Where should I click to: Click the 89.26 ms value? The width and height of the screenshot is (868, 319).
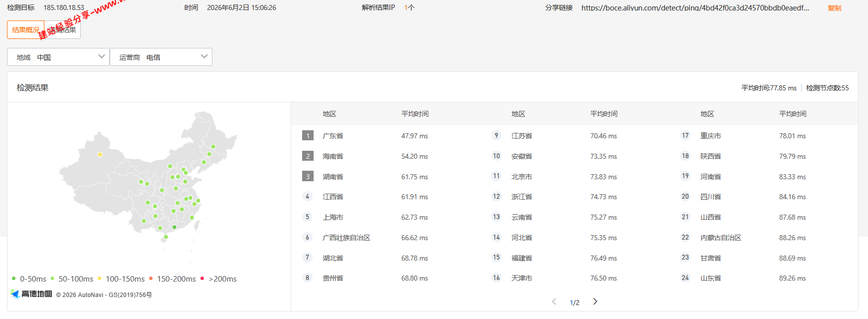(x=793, y=278)
